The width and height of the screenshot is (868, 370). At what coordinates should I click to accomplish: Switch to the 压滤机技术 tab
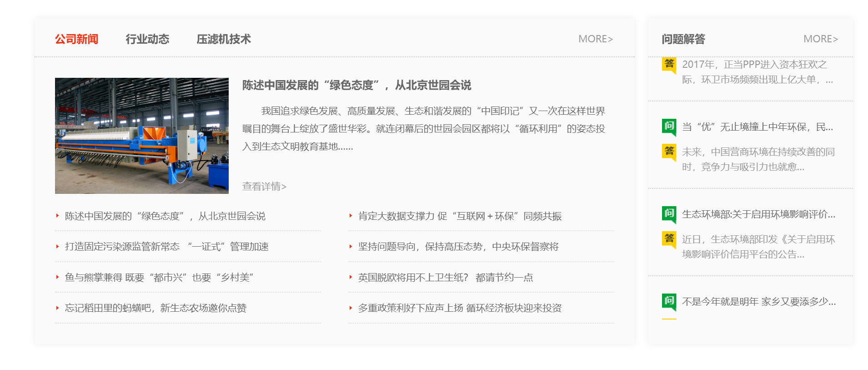click(223, 39)
